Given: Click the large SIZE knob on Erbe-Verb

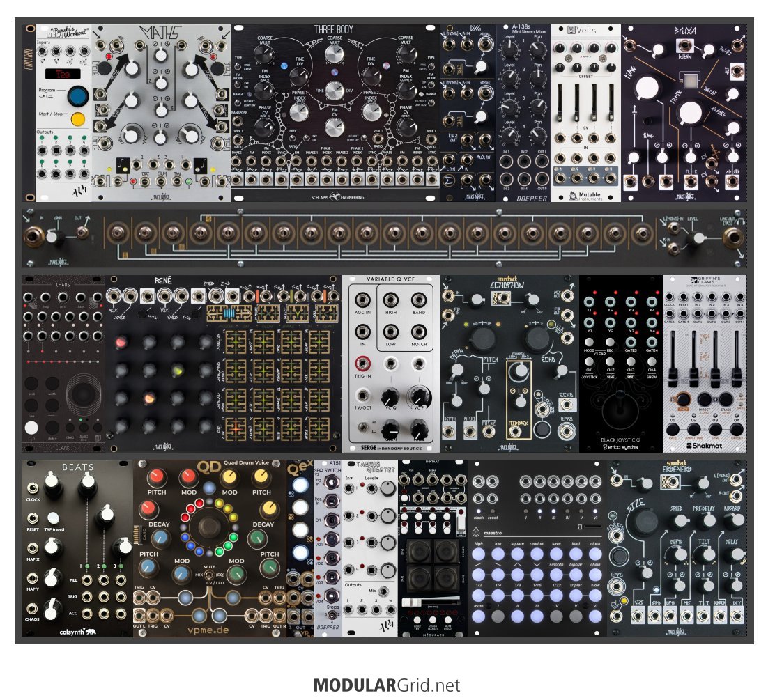Looking at the screenshot, I should (x=643, y=522).
